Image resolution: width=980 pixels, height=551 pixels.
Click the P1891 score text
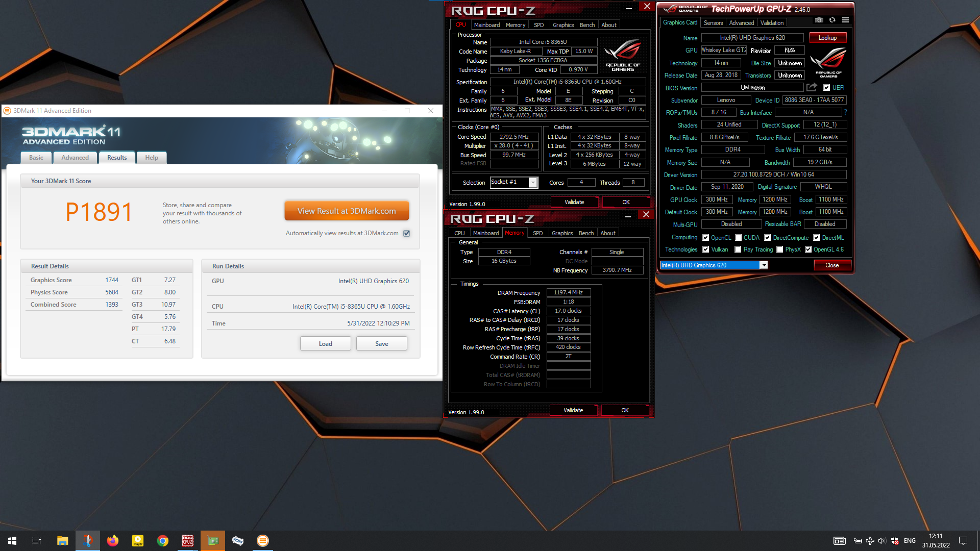point(99,212)
